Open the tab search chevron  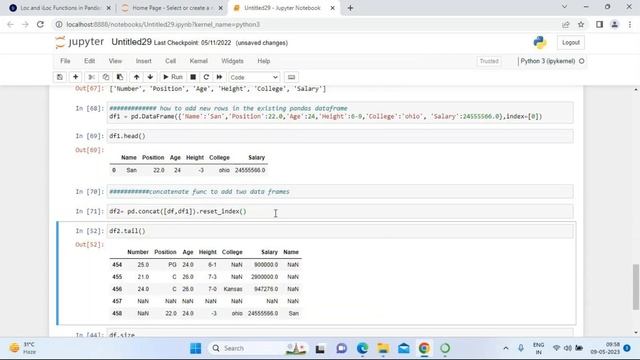564,7
